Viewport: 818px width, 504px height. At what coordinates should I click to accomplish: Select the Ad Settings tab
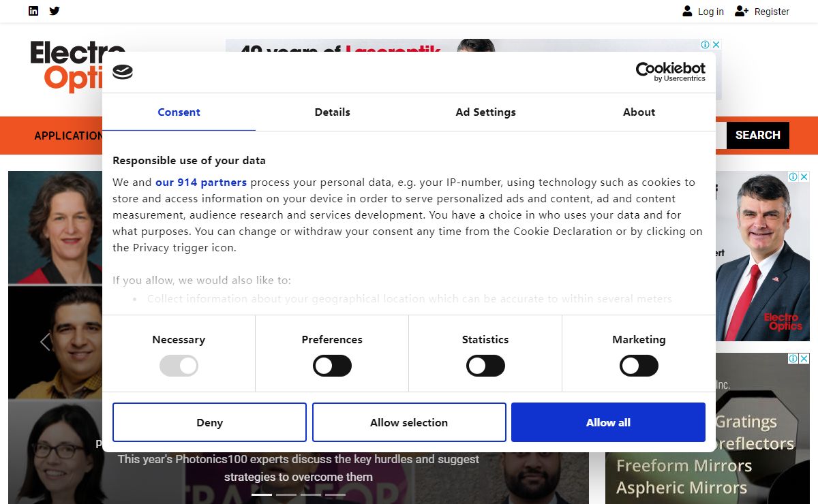click(485, 112)
